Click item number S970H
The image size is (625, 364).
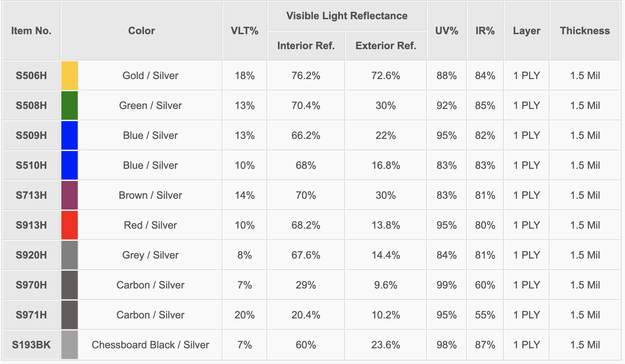tap(31, 285)
